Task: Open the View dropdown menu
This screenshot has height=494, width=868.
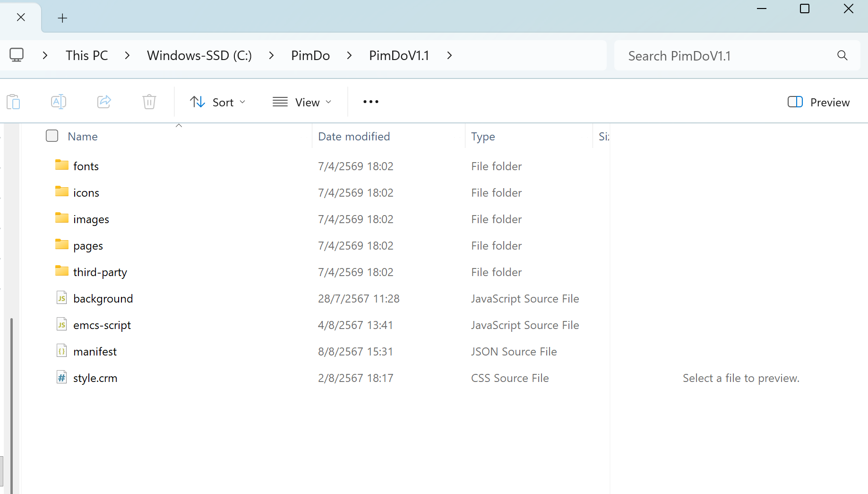Action: tap(302, 102)
